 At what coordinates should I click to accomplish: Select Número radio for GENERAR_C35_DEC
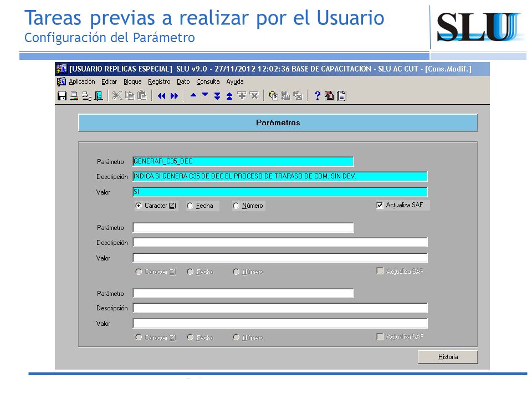(236, 206)
